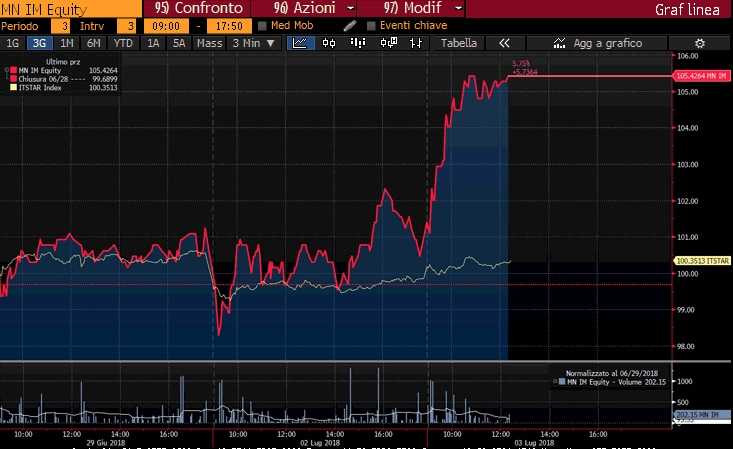
Task: Open chart settings gear icon
Action: coord(700,43)
